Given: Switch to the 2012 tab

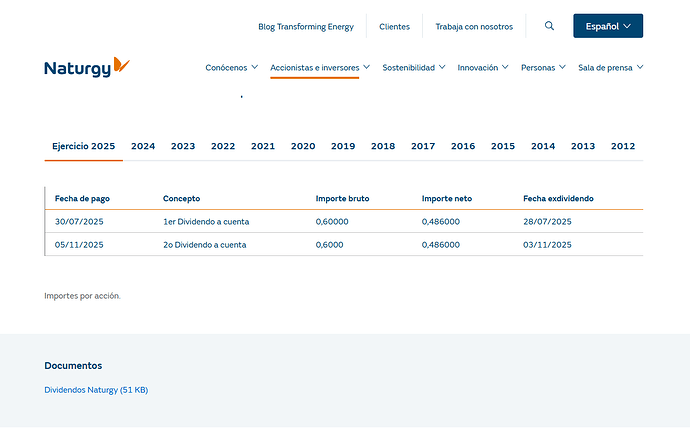Looking at the screenshot, I should click(623, 146).
